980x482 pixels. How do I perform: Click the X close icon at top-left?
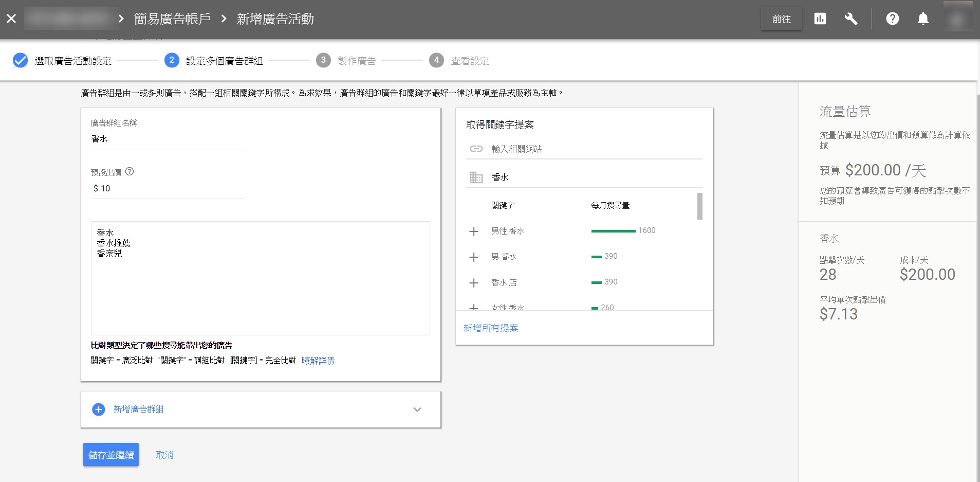point(11,19)
